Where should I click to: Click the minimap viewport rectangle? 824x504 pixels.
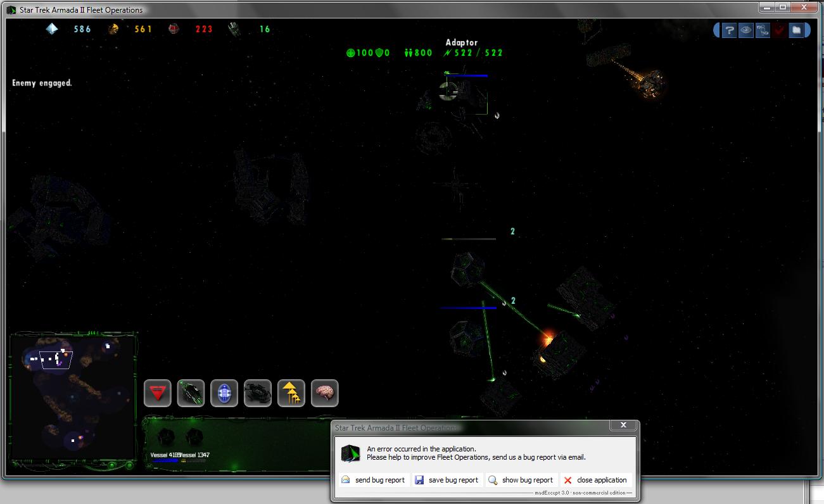pyautogui.click(x=56, y=360)
